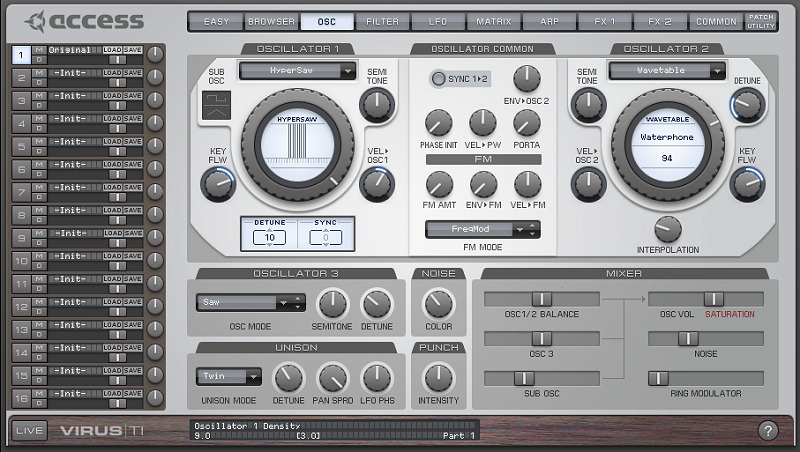Click Save on the Original patch

pyautogui.click(x=133, y=49)
